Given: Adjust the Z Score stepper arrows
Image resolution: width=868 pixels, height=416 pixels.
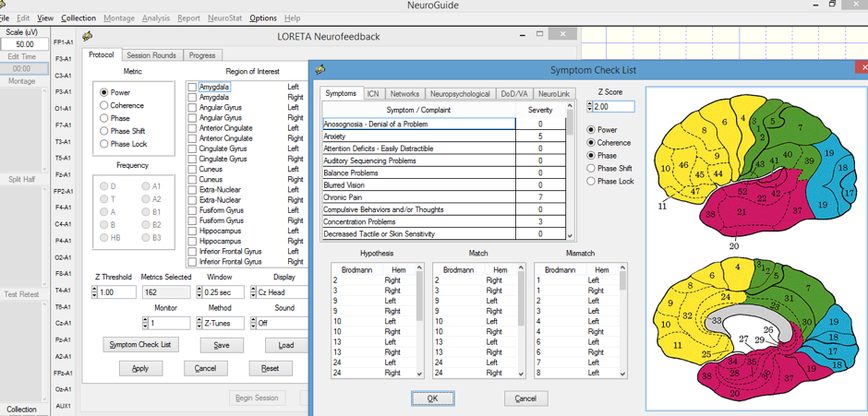Looking at the screenshot, I should [x=589, y=107].
